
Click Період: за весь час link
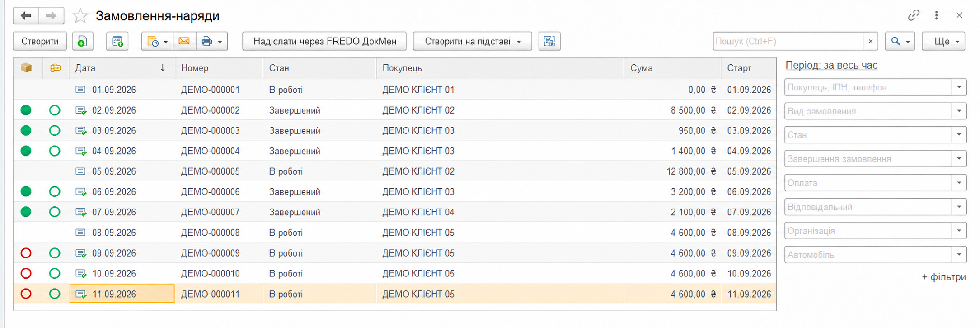click(831, 65)
